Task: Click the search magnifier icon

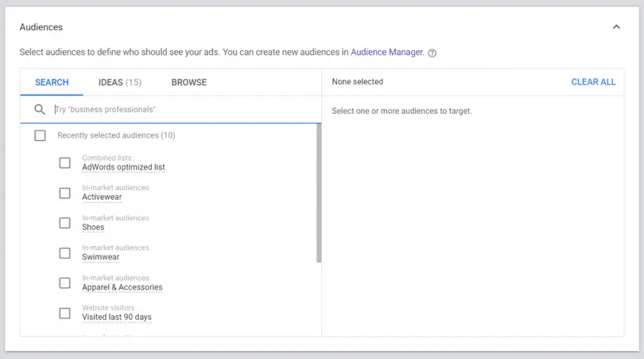Action: (x=40, y=110)
